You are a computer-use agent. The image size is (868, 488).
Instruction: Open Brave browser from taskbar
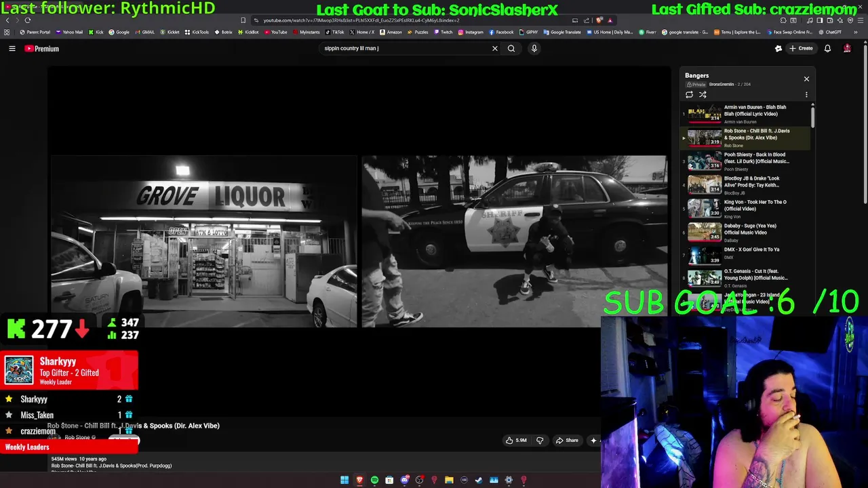(x=359, y=480)
